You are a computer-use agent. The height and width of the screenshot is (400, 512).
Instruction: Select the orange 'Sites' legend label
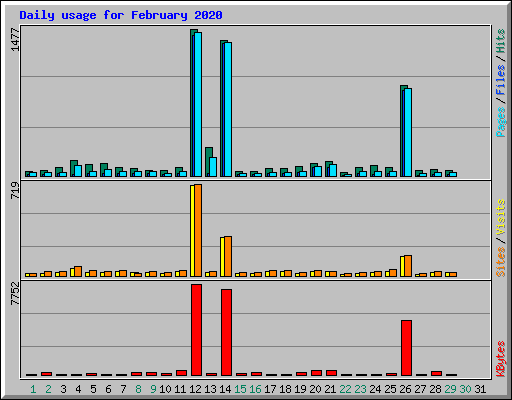coord(501,262)
